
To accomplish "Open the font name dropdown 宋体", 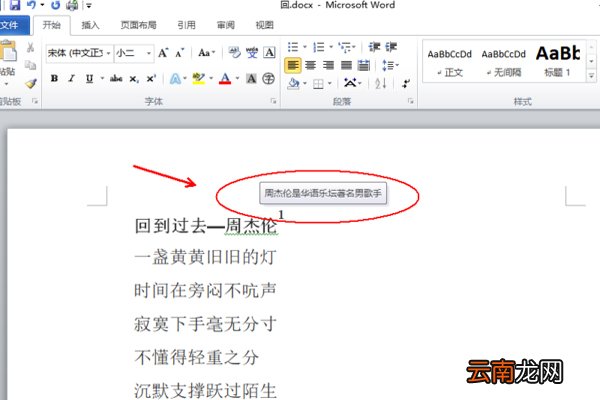I will point(109,53).
